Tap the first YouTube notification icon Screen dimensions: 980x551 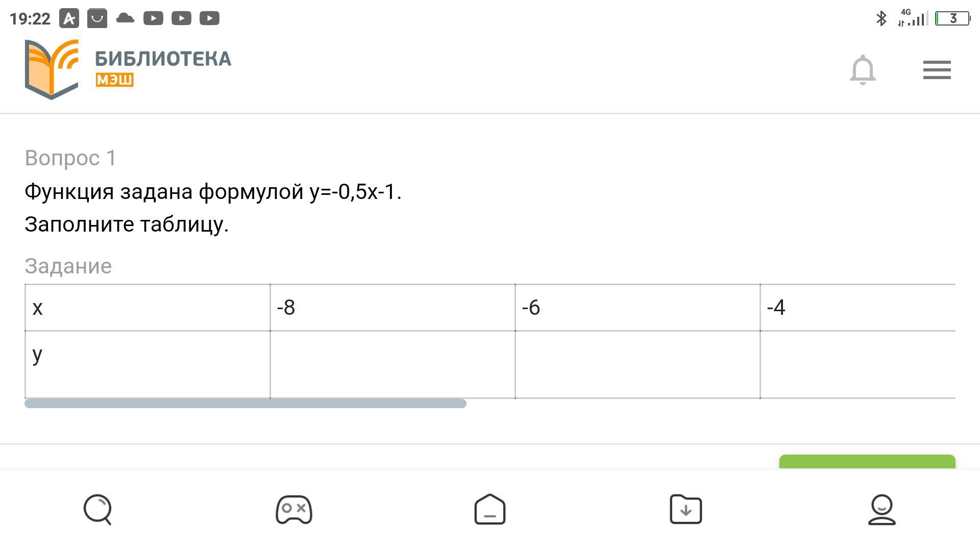[153, 19]
